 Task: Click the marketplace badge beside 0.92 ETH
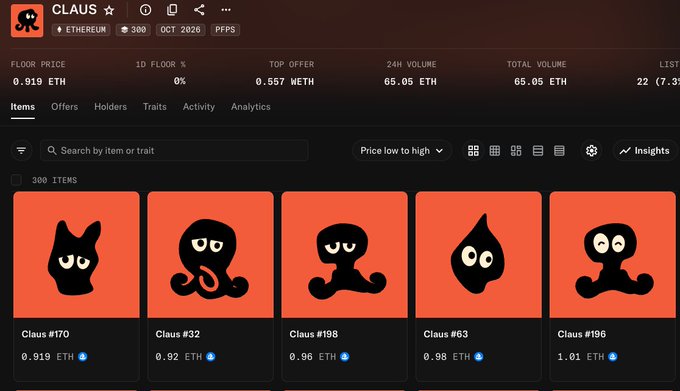click(211, 357)
